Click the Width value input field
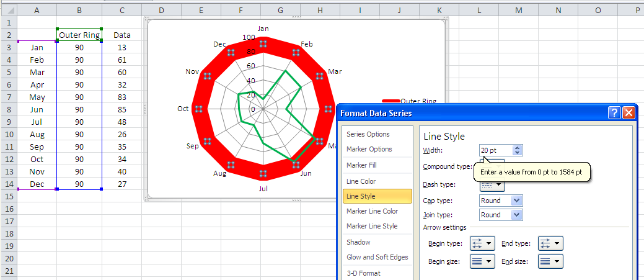Screen dimensions: 644x280 (x=496, y=150)
